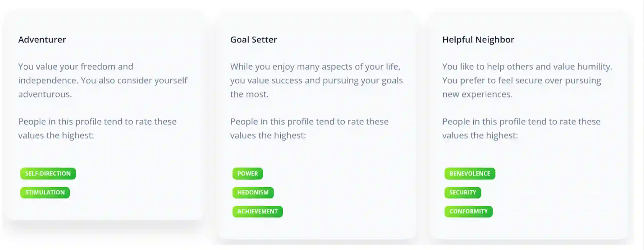Image resolution: width=644 pixels, height=250 pixels.
Task: Select the STIMULATION value badge
Action: (45, 192)
